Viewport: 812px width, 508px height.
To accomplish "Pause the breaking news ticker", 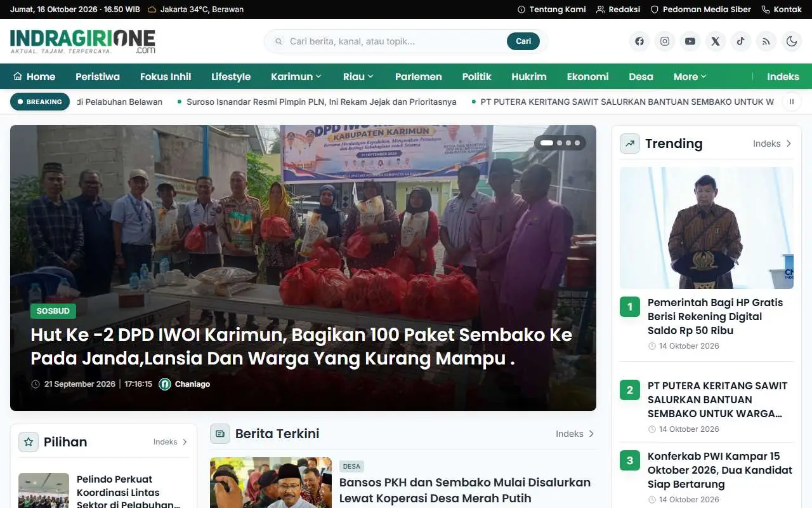I will tap(792, 102).
